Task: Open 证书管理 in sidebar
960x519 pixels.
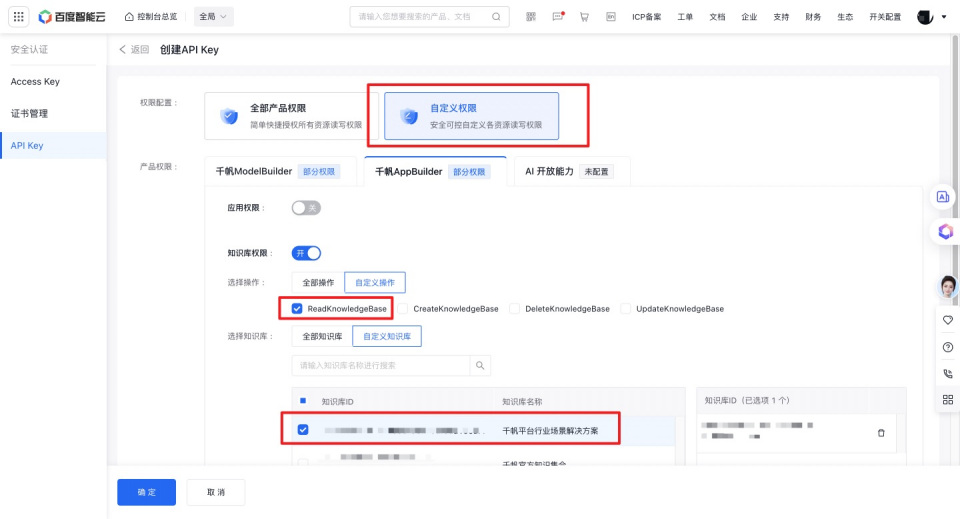Action: (x=29, y=113)
